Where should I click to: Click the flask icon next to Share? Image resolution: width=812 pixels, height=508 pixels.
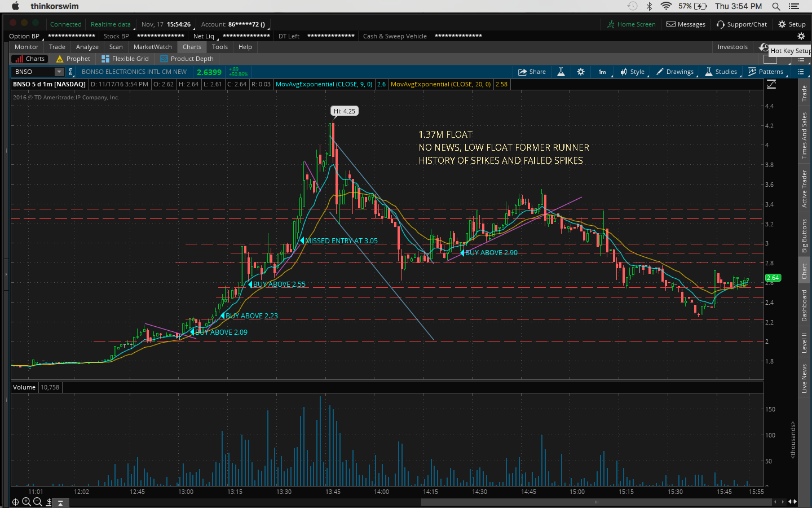[561, 72]
